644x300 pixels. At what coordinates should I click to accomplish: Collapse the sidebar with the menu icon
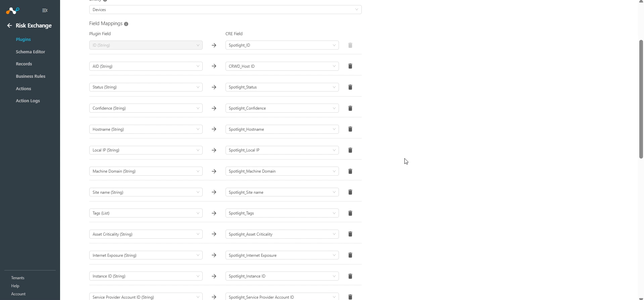pyautogui.click(x=45, y=10)
